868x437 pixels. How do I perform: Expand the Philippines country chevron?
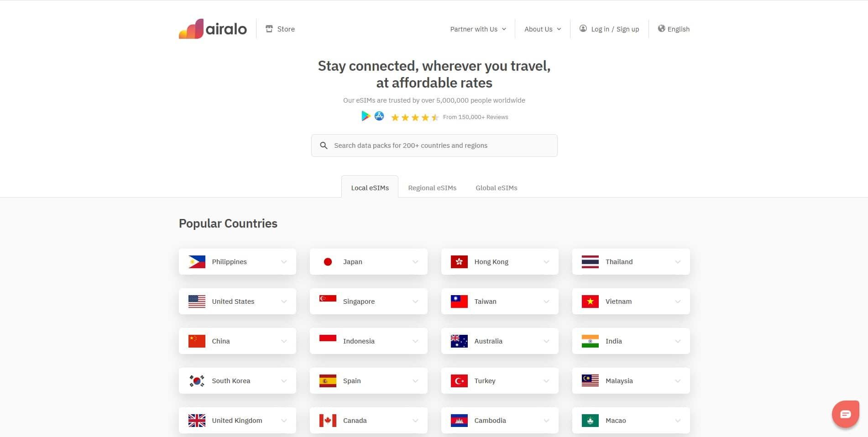tap(284, 262)
